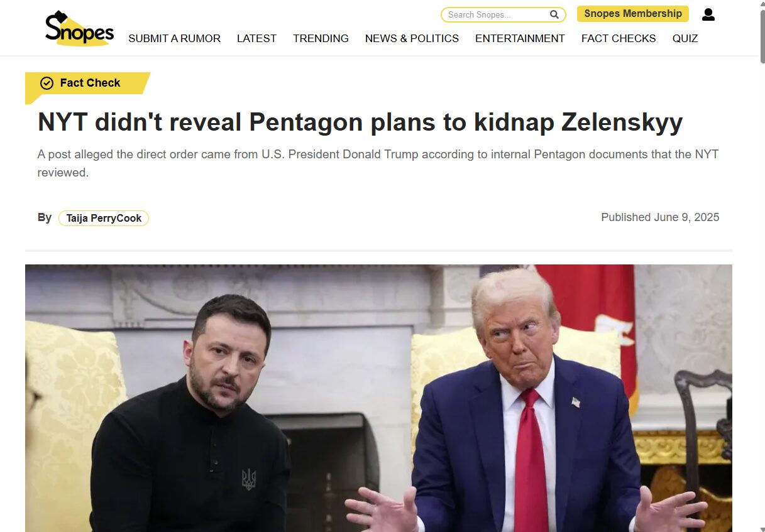
Task: Click the search magnifier icon
Action: point(554,14)
